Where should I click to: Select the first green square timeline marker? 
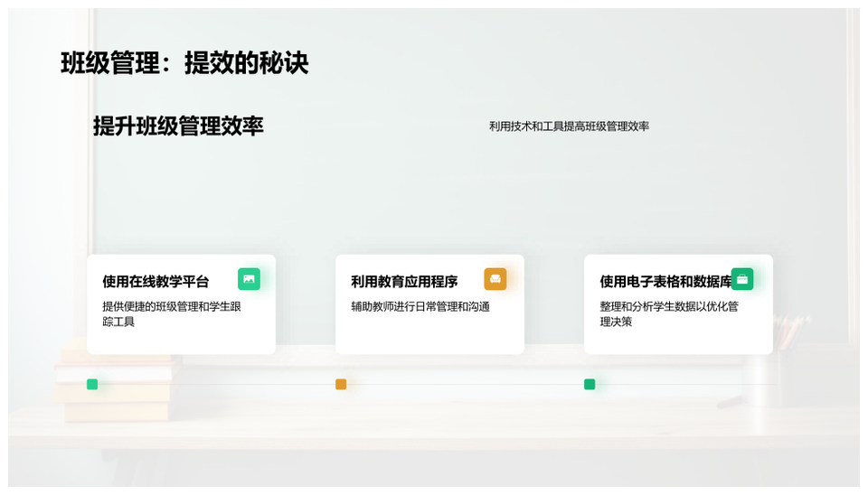[92, 384]
